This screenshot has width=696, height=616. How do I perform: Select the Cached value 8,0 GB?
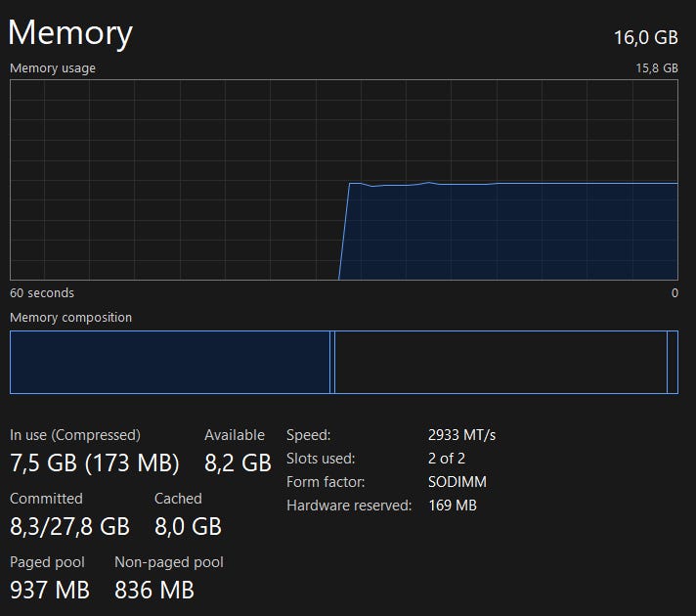pos(188,527)
